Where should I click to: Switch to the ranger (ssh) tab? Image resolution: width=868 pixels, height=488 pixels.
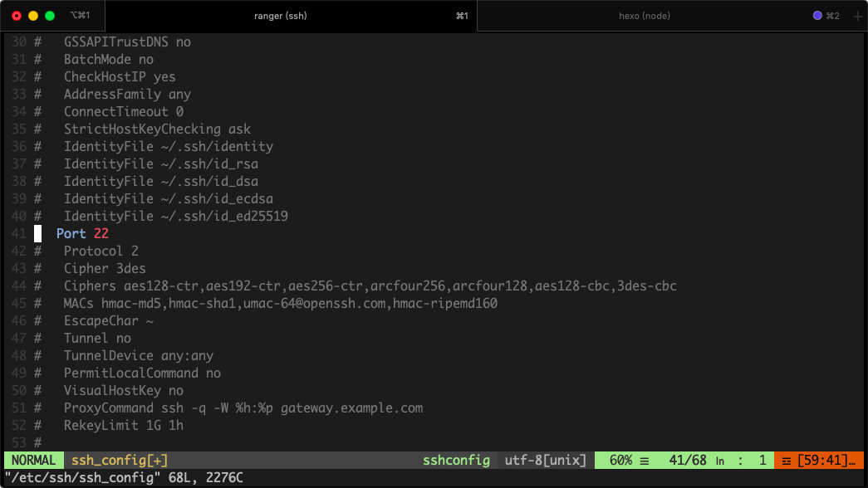coord(278,16)
